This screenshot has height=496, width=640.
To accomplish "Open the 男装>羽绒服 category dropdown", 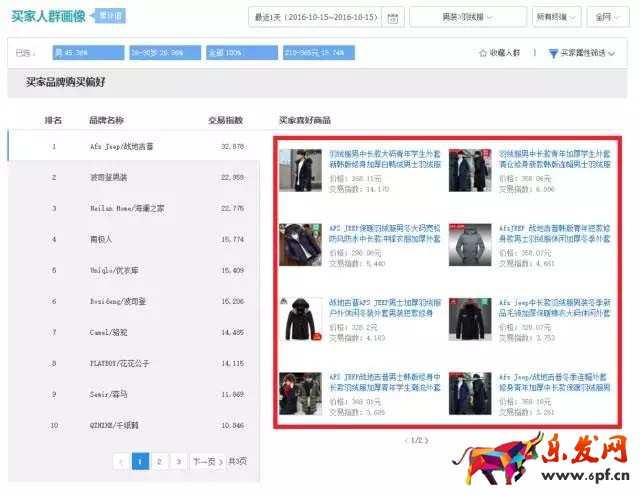I will click(482, 18).
